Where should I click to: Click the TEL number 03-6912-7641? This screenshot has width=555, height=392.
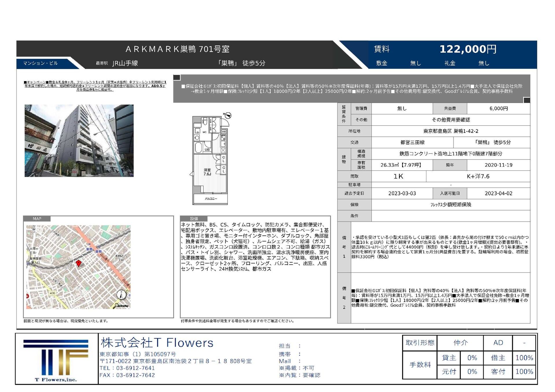click(x=135, y=368)
